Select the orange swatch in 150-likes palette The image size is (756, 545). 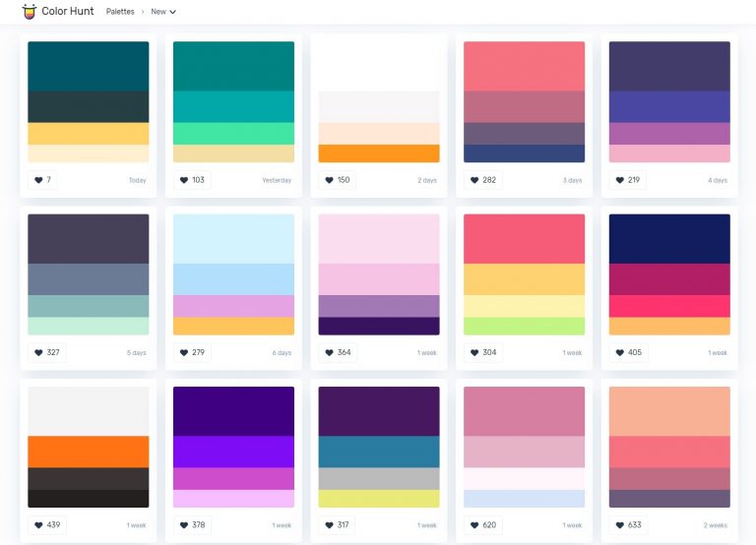tap(379, 153)
